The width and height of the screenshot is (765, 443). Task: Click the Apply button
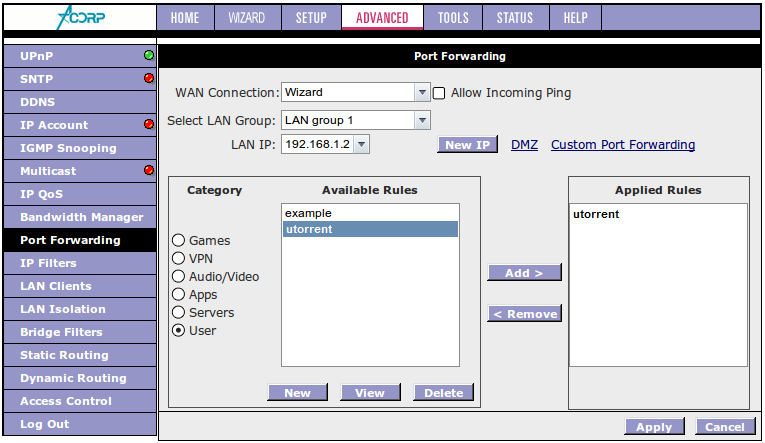point(654,427)
